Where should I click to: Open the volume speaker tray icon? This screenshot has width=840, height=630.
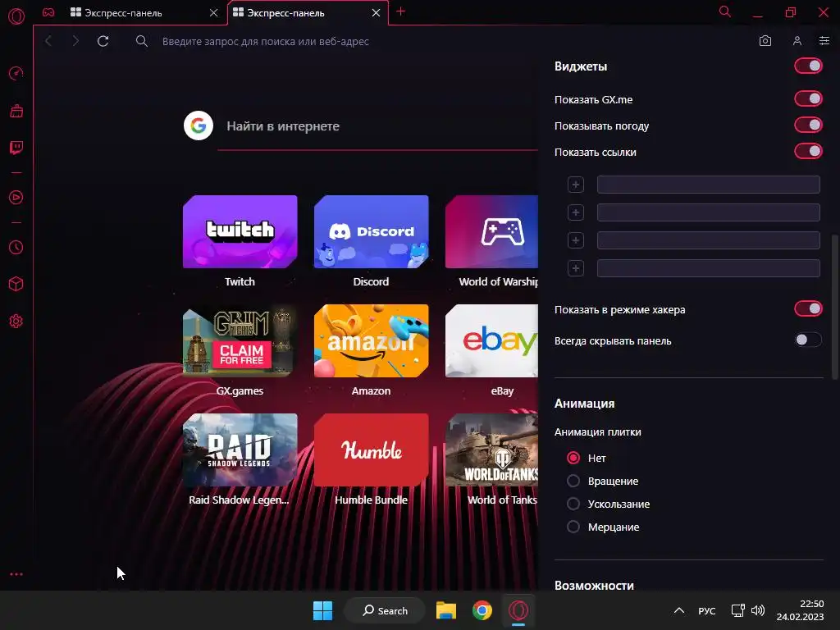[758, 610]
